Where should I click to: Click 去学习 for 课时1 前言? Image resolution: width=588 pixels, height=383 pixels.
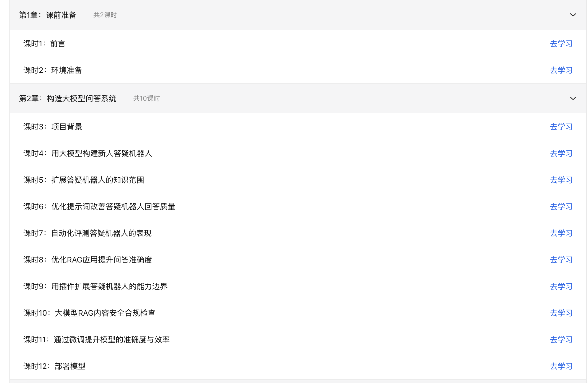tap(561, 44)
